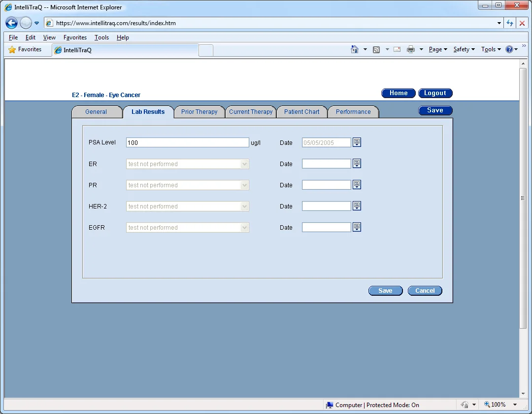532x414 pixels.
Task: Open Favorites star button
Action: pos(25,50)
